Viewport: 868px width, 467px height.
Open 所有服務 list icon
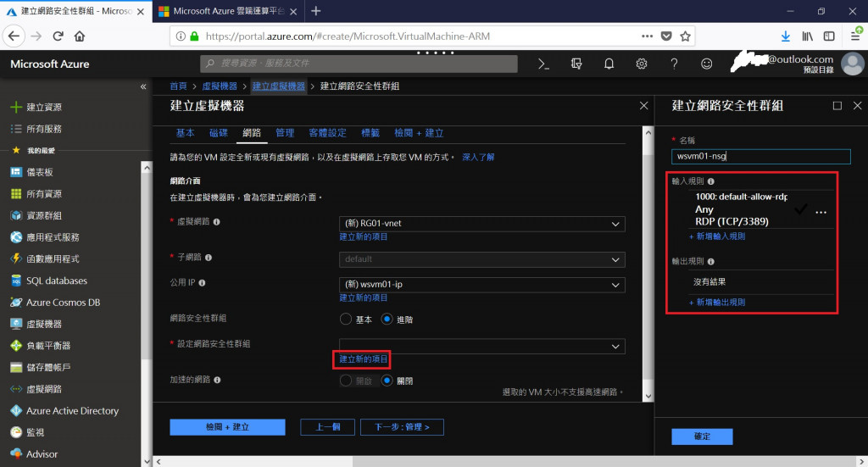click(x=17, y=129)
